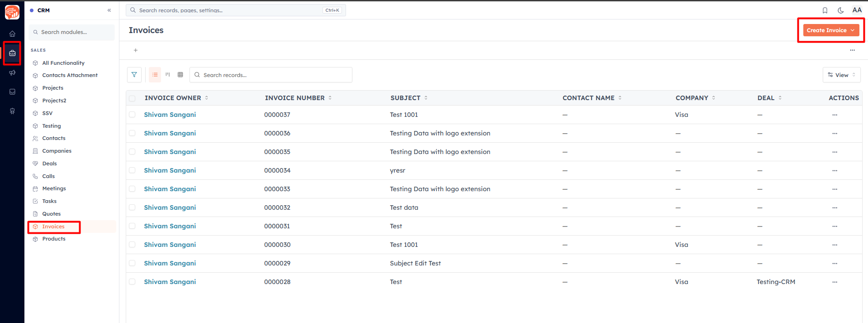Open the bookmark icon in top bar

[x=825, y=10]
